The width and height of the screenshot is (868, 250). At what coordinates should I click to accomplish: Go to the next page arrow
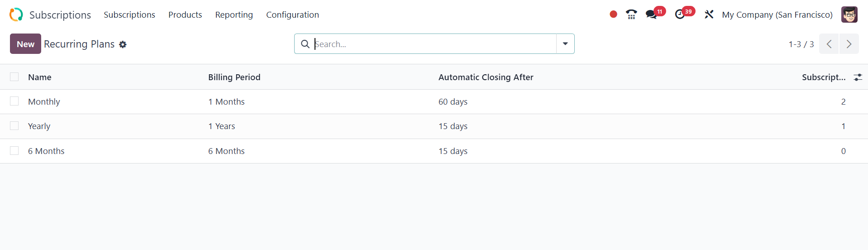coord(849,44)
